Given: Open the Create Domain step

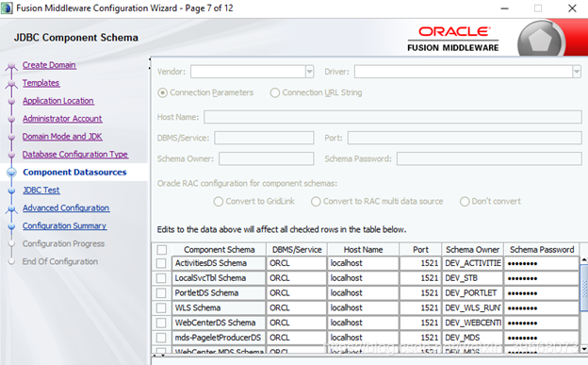Looking at the screenshot, I should pyautogui.click(x=49, y=65).
